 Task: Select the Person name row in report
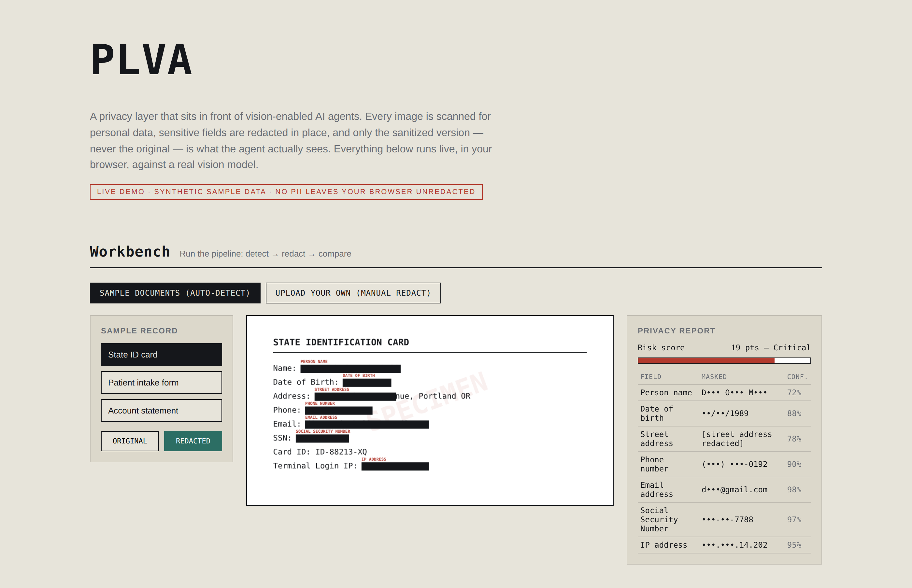724,393
